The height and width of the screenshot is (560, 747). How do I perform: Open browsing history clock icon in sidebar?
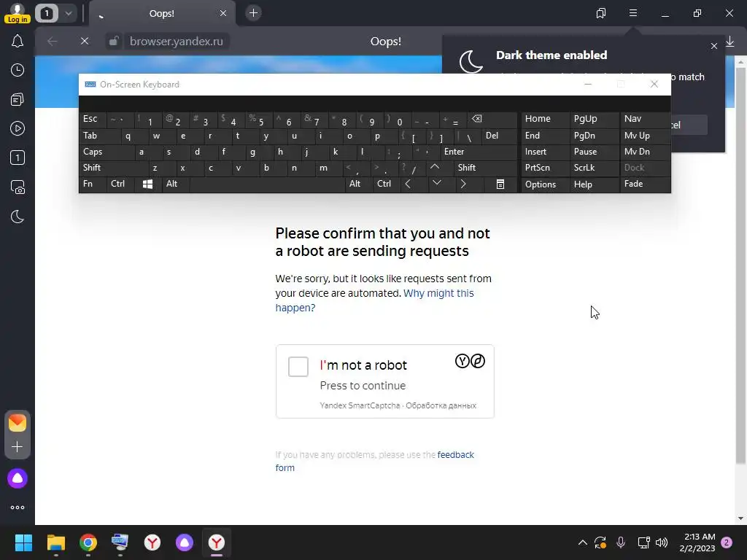click(18, 71)
